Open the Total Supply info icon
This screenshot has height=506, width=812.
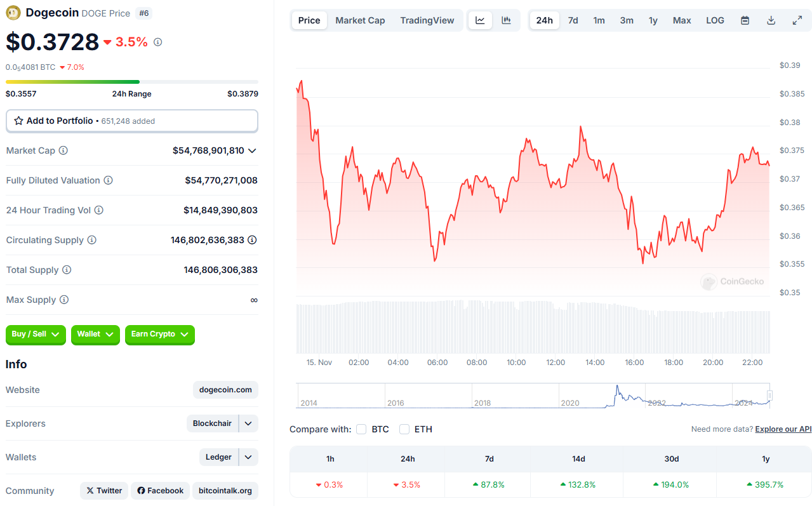click(x=67, y=270)
